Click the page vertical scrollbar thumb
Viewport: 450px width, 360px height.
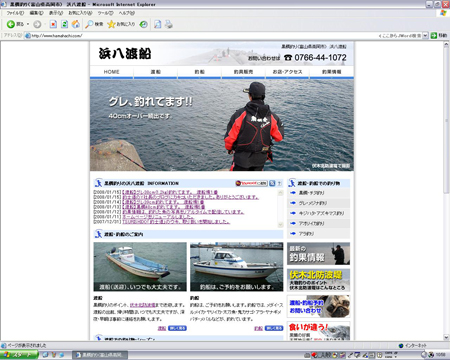click(446, 120)
